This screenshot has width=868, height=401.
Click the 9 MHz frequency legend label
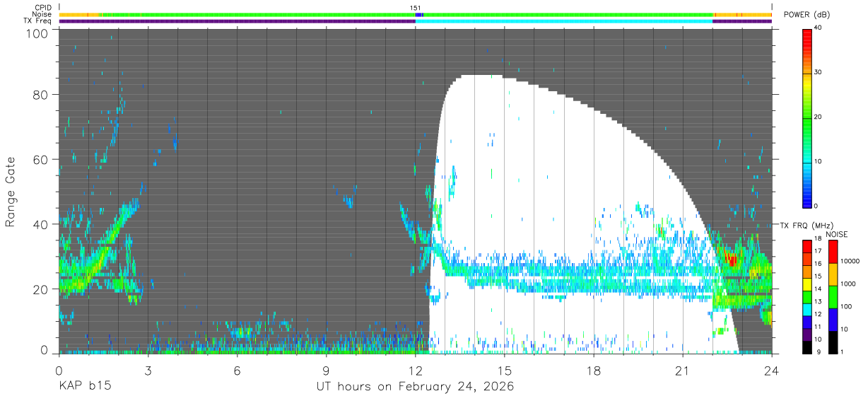[818, 351]
